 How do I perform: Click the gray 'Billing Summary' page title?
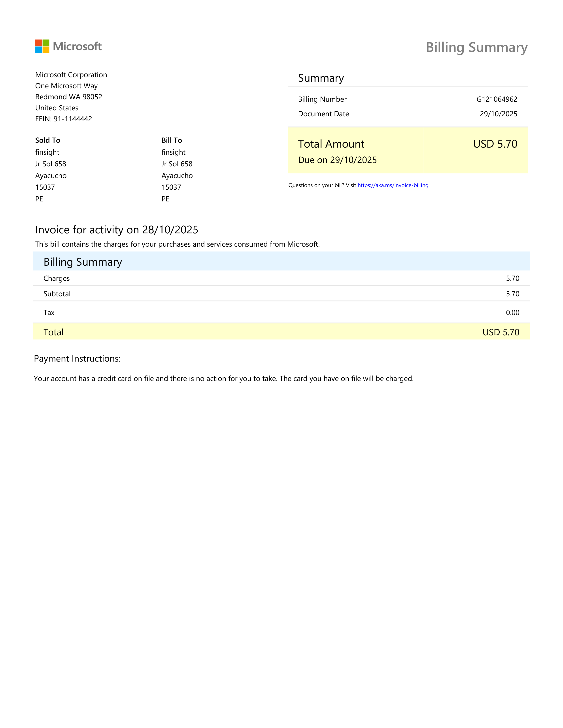coord(477,48)
